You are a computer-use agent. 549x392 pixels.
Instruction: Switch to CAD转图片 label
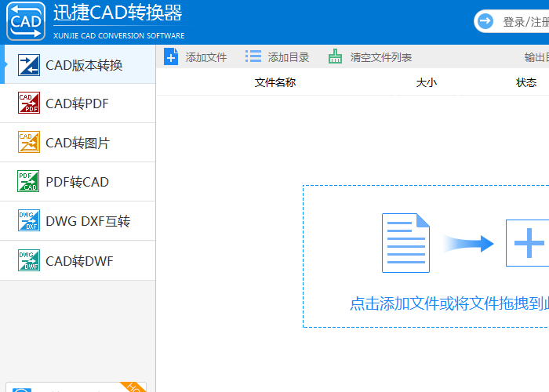[x=78, y=143]
